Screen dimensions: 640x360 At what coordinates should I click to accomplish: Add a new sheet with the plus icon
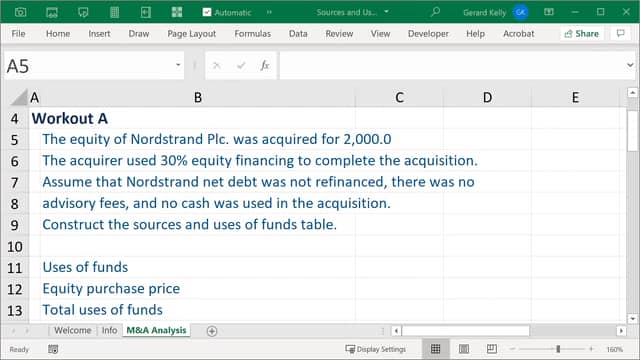point(212,331)
